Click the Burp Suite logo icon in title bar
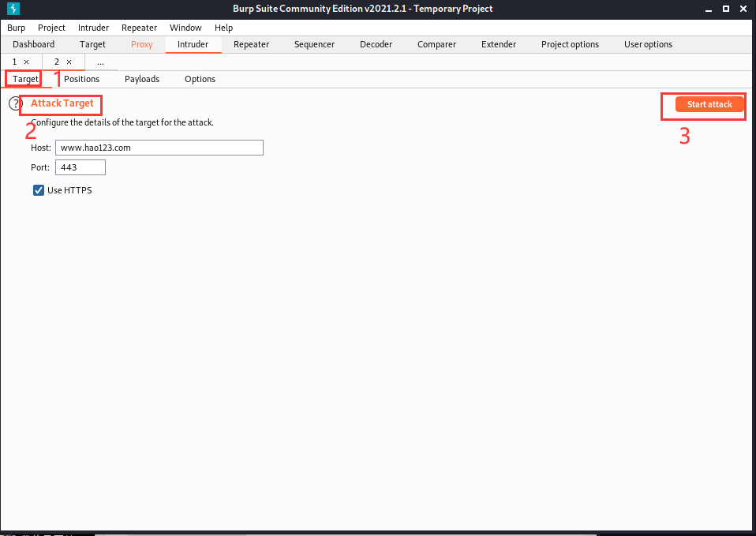The width and height of the screenshot is (756, 536). tap(13, 8)
